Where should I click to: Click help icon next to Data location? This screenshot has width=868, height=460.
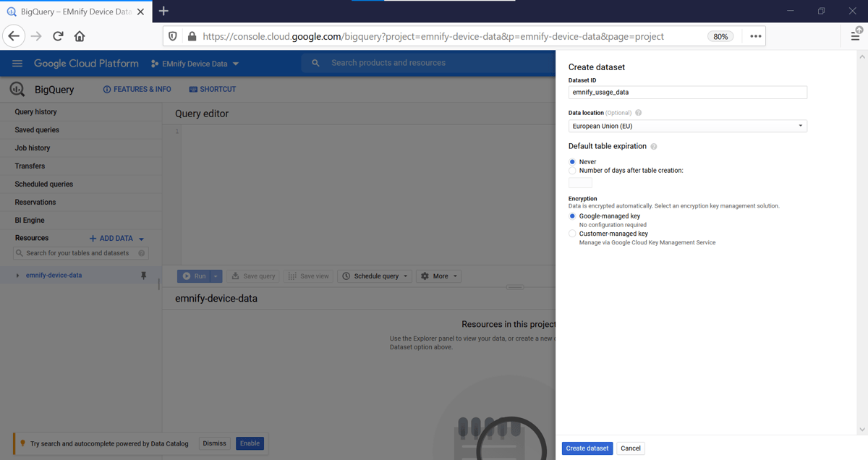[x=638, y=113]
